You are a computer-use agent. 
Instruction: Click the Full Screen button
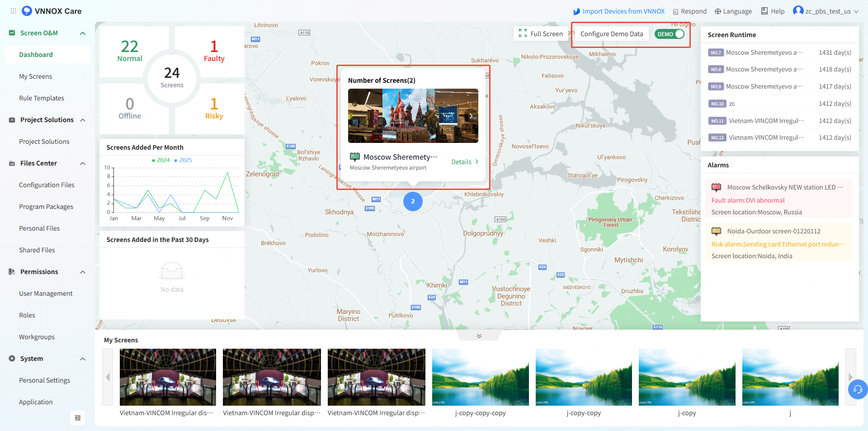(541, 34)
